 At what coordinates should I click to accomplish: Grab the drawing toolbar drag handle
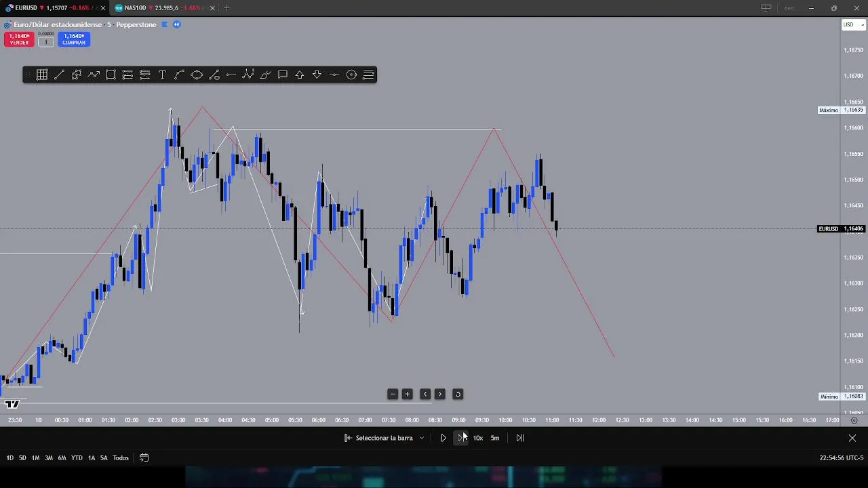point(28,75)
